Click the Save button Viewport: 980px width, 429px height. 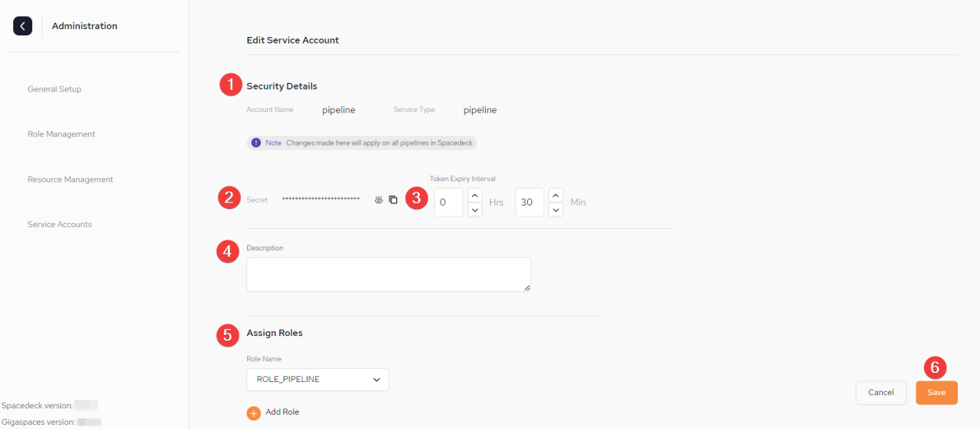point(936,393)
